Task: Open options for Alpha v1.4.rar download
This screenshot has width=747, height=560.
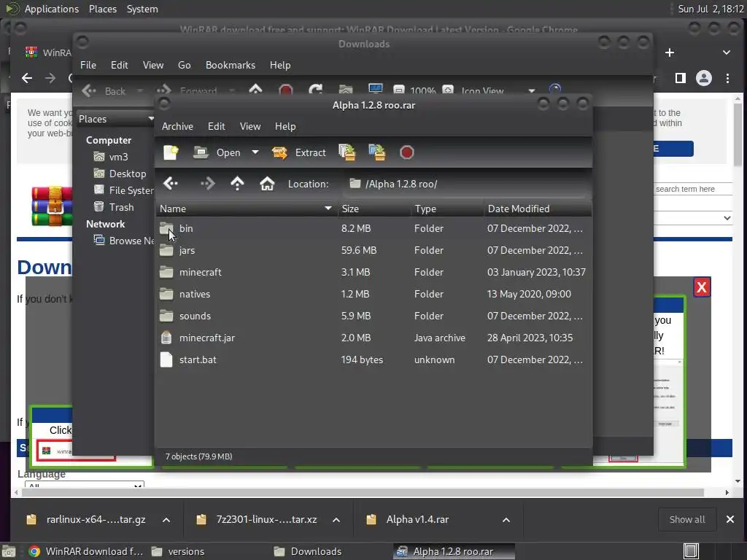Action: click(506, 520)
